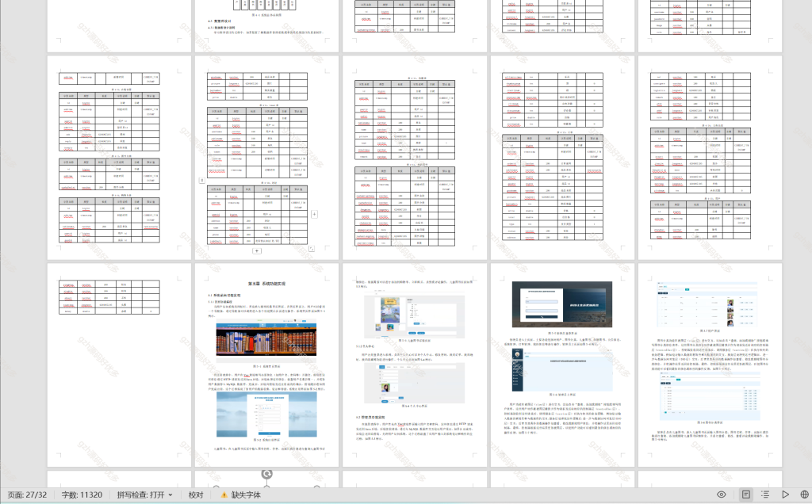Viewport: 812px width, 504px height.
Task: Switch to page layout view
Action: (745, 494)
